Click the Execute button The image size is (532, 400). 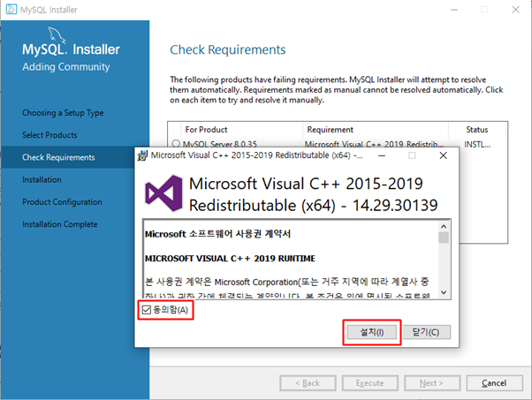click(x=369, y=383)
